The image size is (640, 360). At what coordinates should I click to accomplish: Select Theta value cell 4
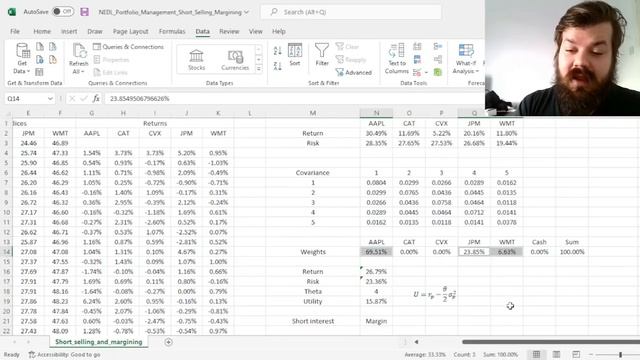pos(376,291)
